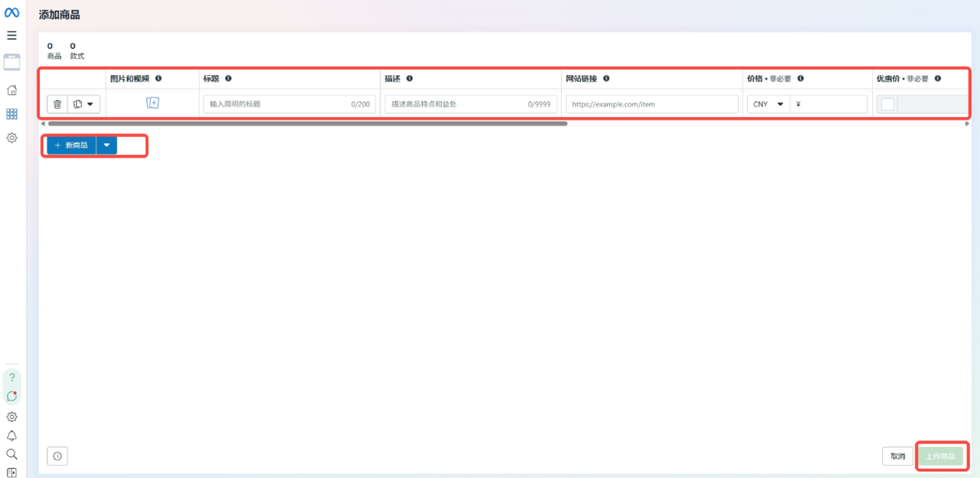Click the Meta logo icon

[11, 13]
